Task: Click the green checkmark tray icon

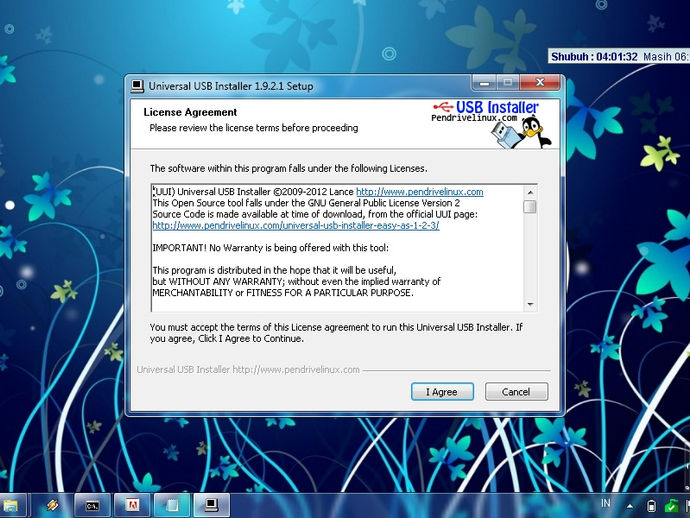Action: tap(670, 506)
